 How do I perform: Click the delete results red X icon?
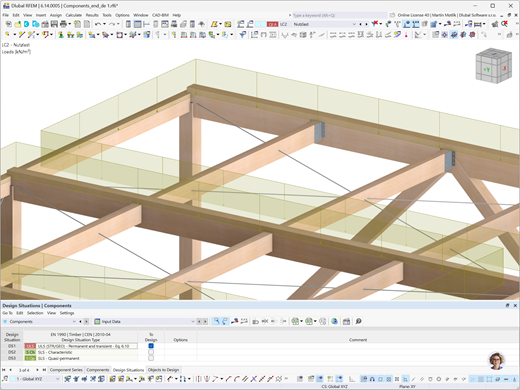[x=375, y=24]
